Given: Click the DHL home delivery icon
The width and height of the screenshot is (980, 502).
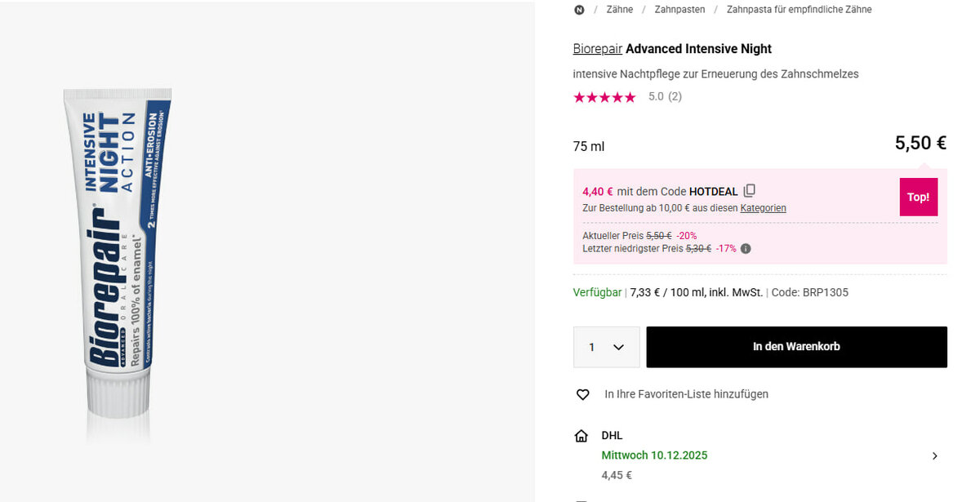Looking at the screenshot, I should point(581,436).
